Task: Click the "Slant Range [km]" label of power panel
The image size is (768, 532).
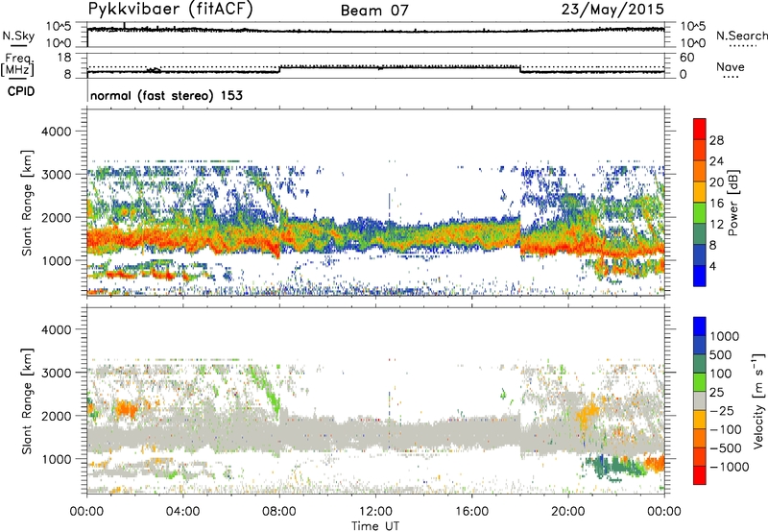Action: tap(27, 203)
